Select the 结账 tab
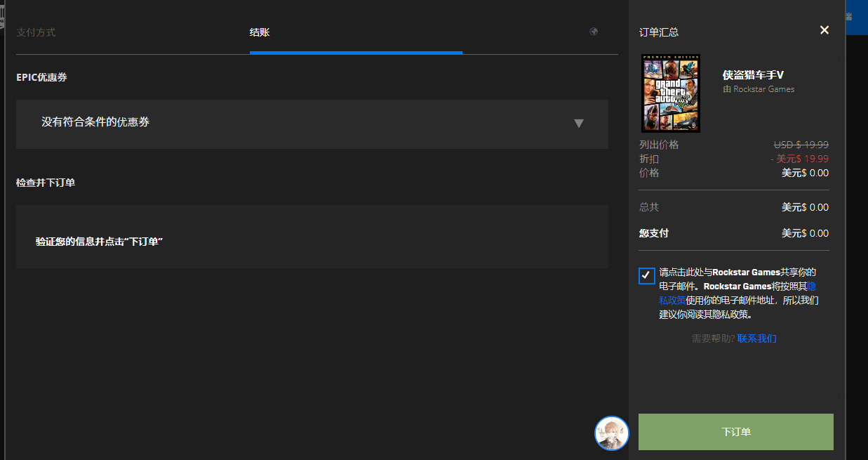The width and height of the screenshot is (868, 460). (260, 32)
